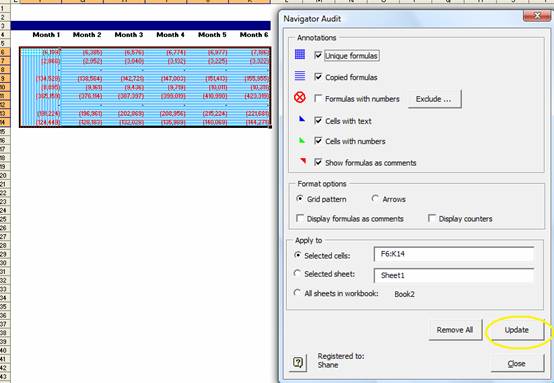Open the Exclude... options button
This screenshot has height=383, width=554.
434,99
